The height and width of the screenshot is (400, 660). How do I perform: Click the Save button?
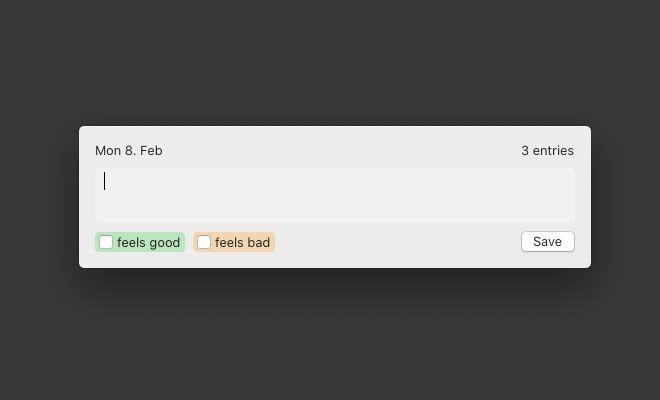pos(548,242)
